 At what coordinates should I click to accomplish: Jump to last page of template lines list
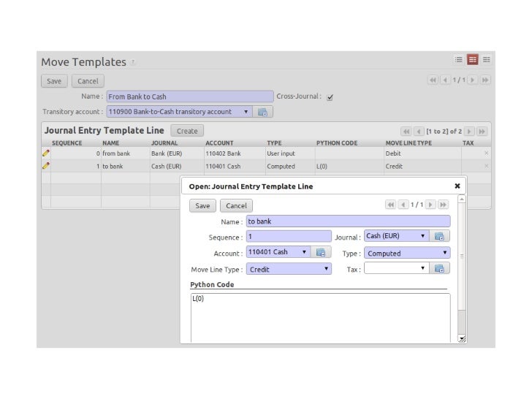coord(482,132)
